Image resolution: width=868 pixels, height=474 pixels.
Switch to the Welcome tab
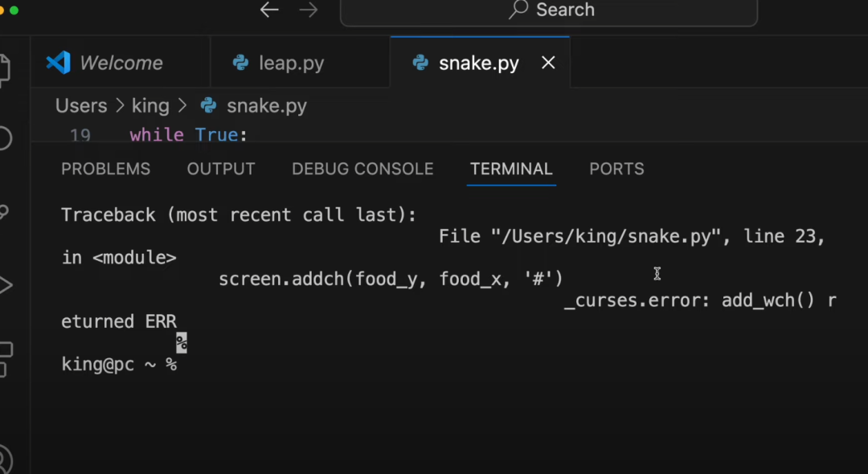click(x=121, y=63)
